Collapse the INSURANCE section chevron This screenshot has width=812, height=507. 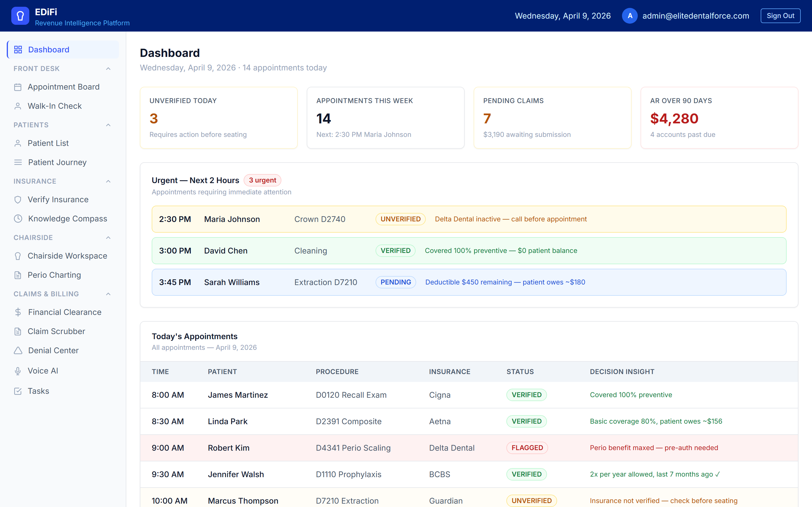(x=108, y=181)
